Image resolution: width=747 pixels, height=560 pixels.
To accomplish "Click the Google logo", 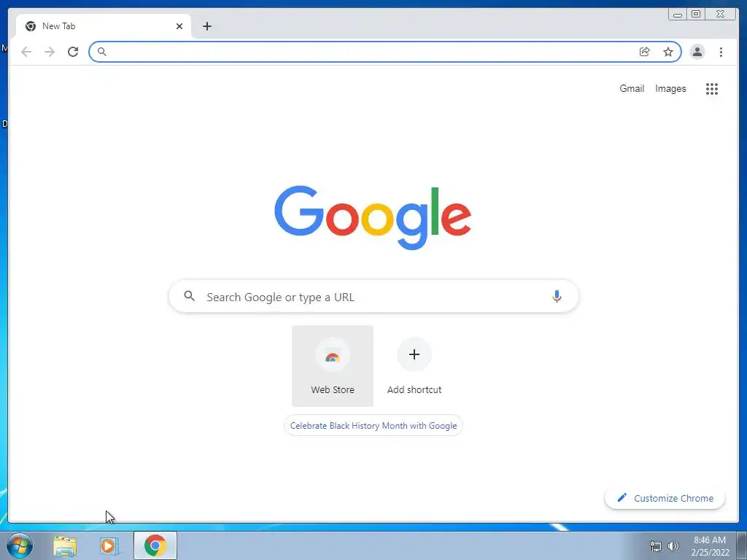I will coord(373,217).
